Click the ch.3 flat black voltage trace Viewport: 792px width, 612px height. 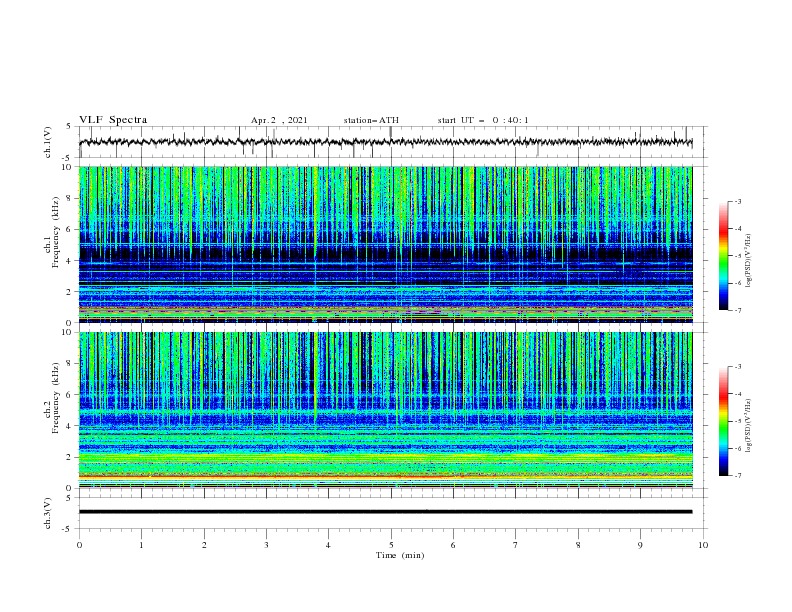point(386,512)
